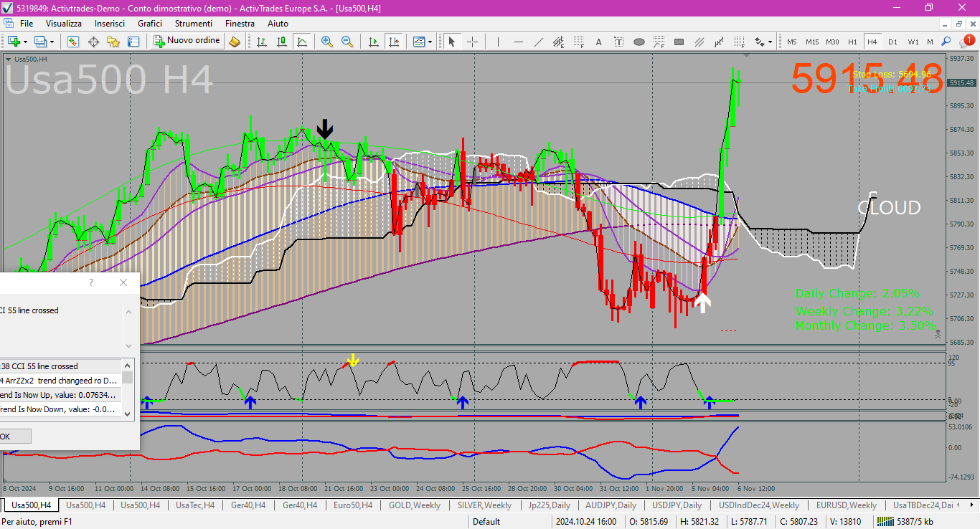This screenshot has height=529, width=980.
Task: Click the Default profile status field
Action: [x=486, y=522]
